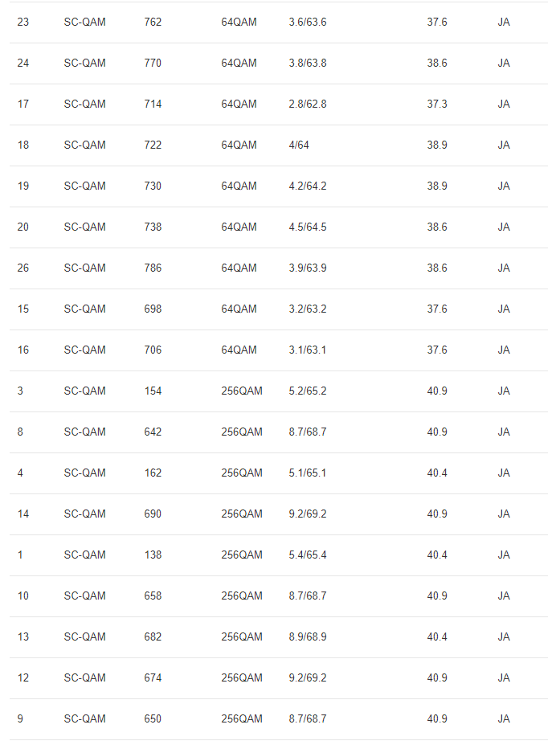
Task: Click channel ID 23 in the first row
Action: pyautogui.click(x=22, y=22)
